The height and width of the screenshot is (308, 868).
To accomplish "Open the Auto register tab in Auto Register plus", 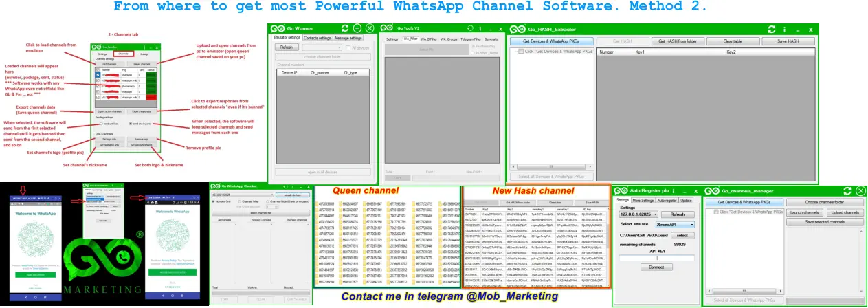I will pyautogui.click(x=667, y=201).
